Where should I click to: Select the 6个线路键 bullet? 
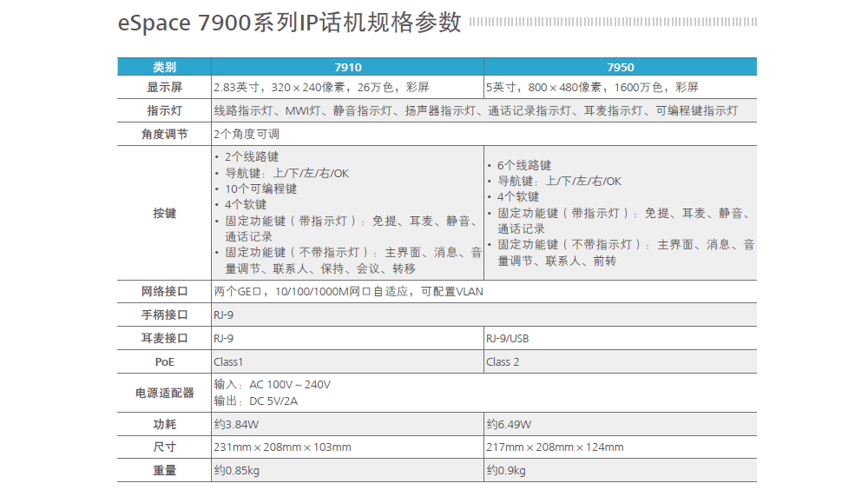(523, 165)
